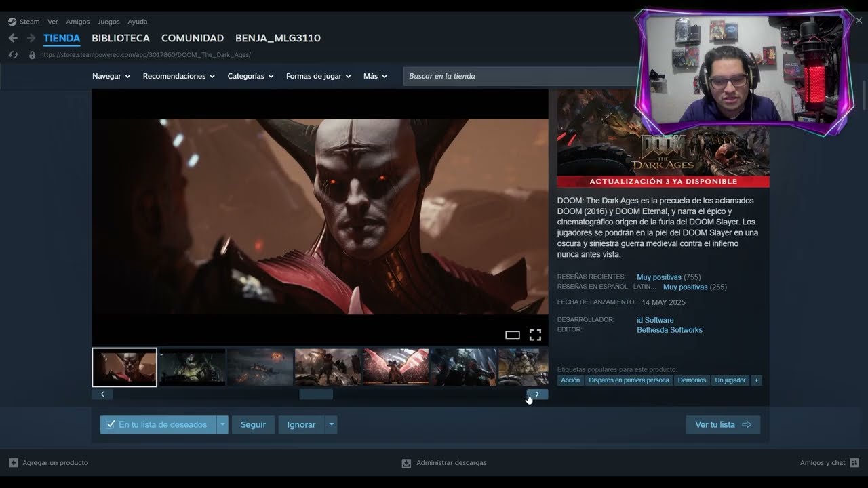
Task: Switch to the BIBLIOTECA tab
Action: [121, 38]
